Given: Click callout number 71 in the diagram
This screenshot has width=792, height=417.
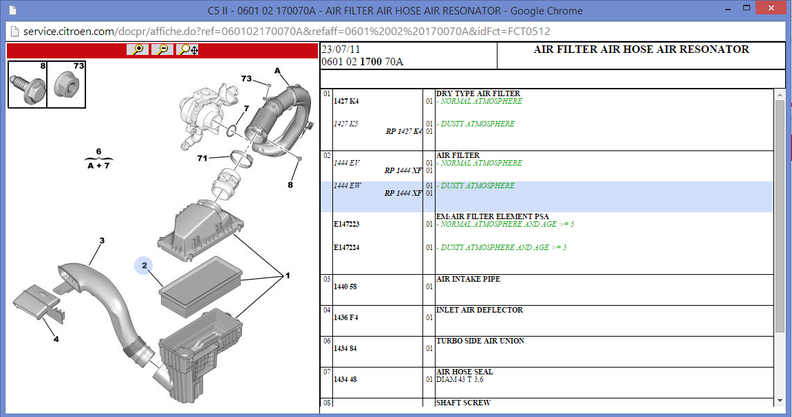Looking at the screenshot, I should pyautogui.click(x=202, y=158).
